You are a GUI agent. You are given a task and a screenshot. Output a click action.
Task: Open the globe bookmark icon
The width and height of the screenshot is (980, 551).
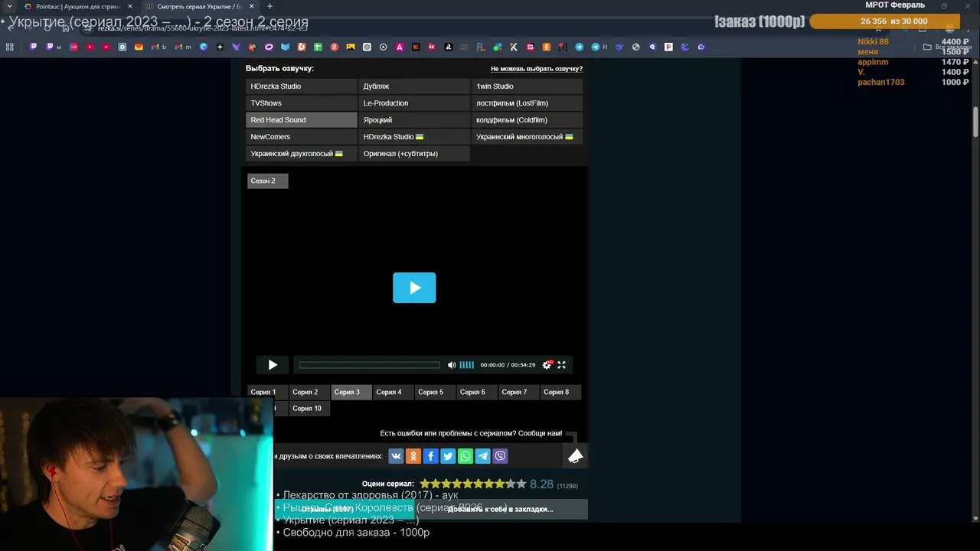click(x=635, y=47)
